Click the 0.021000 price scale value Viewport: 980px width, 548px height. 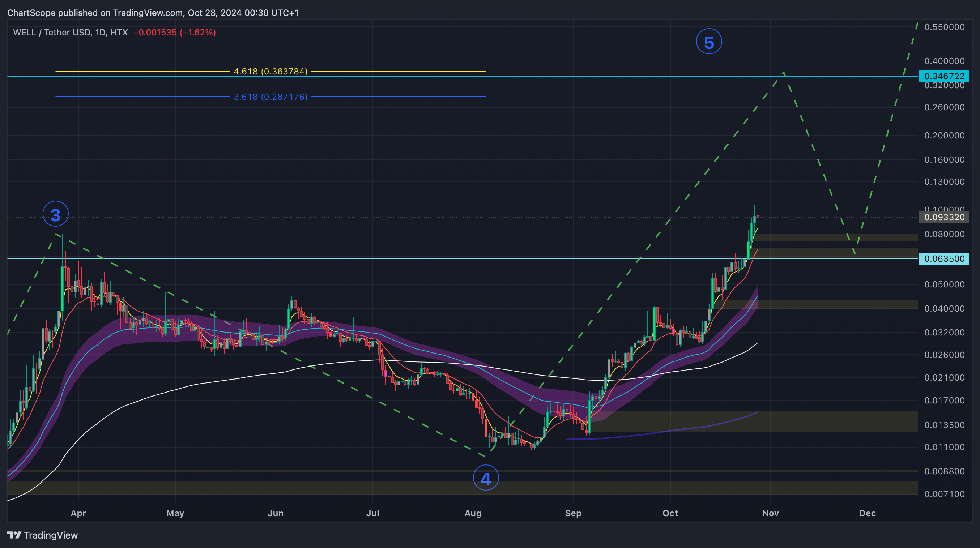coord(945,378)
